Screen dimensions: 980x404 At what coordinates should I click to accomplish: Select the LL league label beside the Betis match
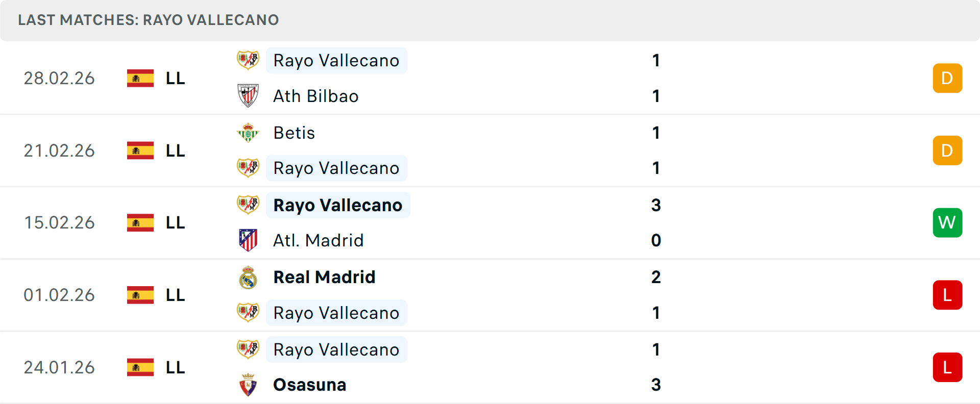175,150
